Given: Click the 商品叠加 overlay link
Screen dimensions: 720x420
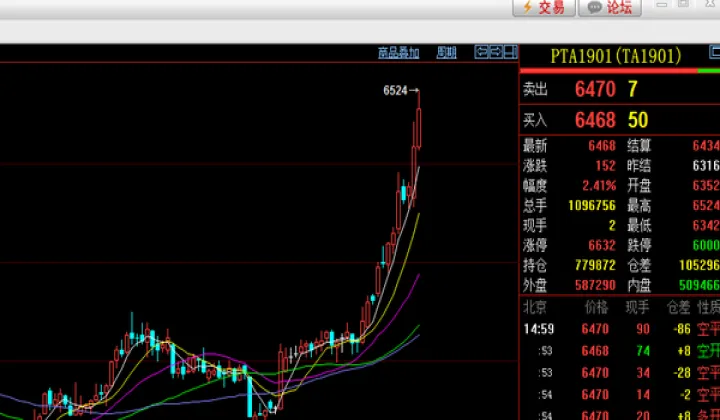Looking at the screenshot, I should pos(399,53).
